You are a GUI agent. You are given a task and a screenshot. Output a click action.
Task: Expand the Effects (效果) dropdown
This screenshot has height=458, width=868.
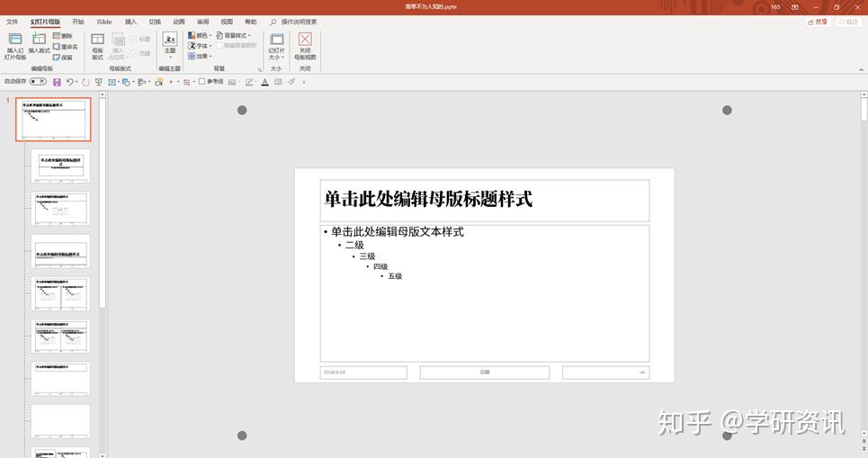pyautogui.click(x=200, y=57)
